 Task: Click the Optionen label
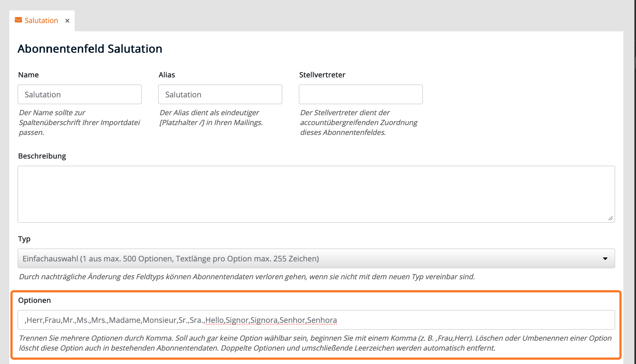(x=34, y=300)
